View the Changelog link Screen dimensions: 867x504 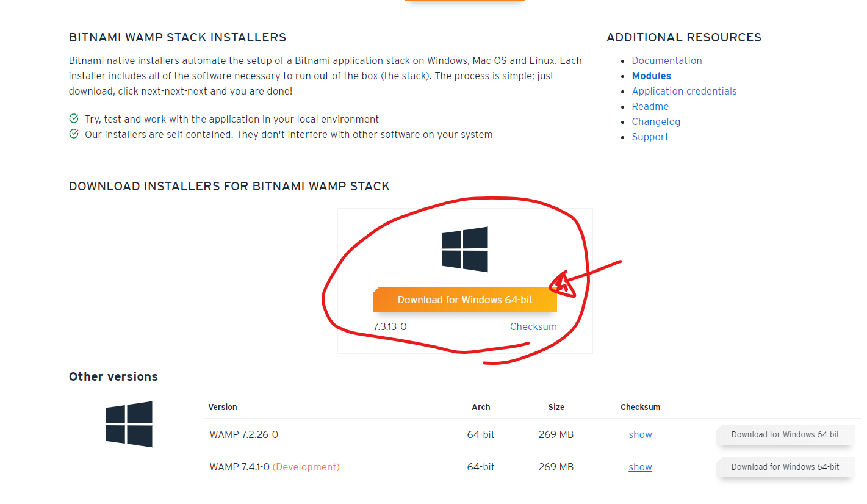pos(656,121)
